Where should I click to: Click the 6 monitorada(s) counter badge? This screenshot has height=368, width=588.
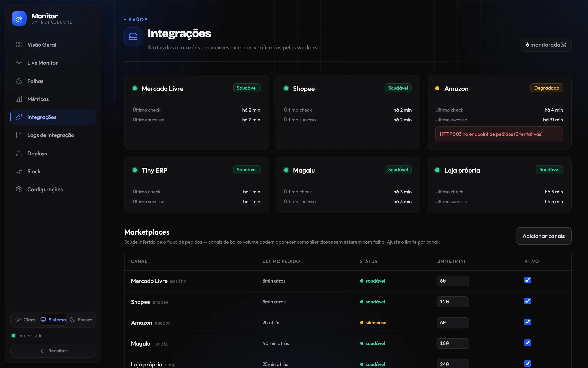click(x=546, y=45)
